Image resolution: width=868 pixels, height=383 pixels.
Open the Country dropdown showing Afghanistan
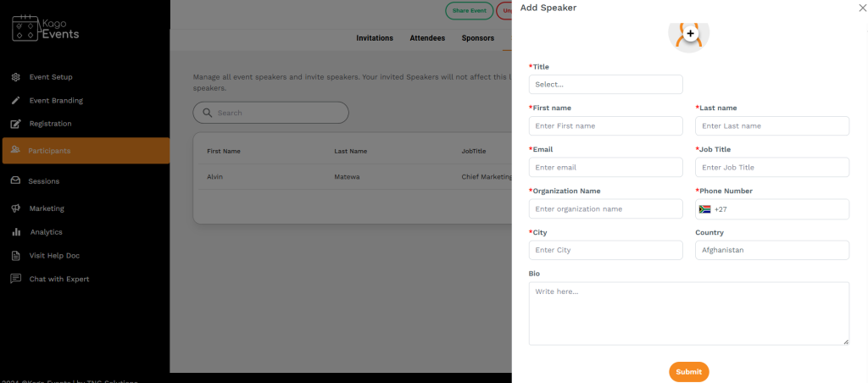(x=771, y=250)
